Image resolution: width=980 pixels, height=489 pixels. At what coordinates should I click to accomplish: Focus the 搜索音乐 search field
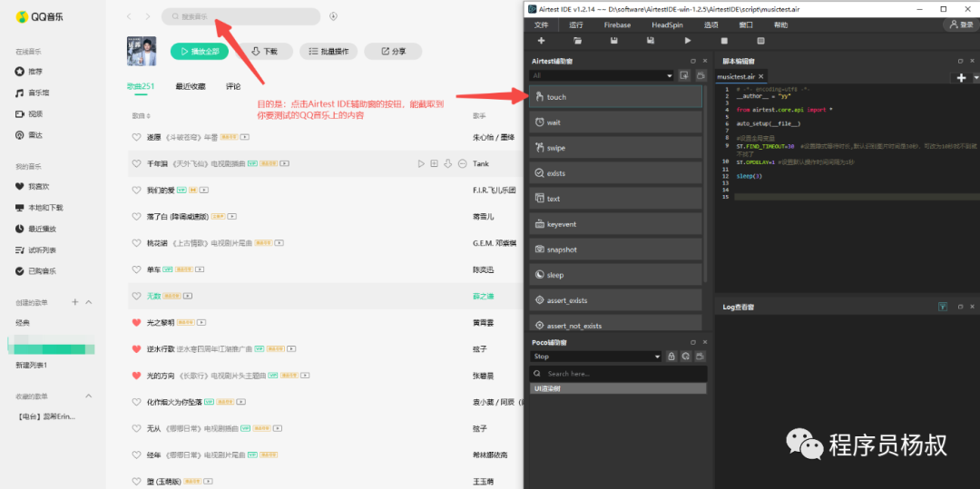click(x=240, y=16)
